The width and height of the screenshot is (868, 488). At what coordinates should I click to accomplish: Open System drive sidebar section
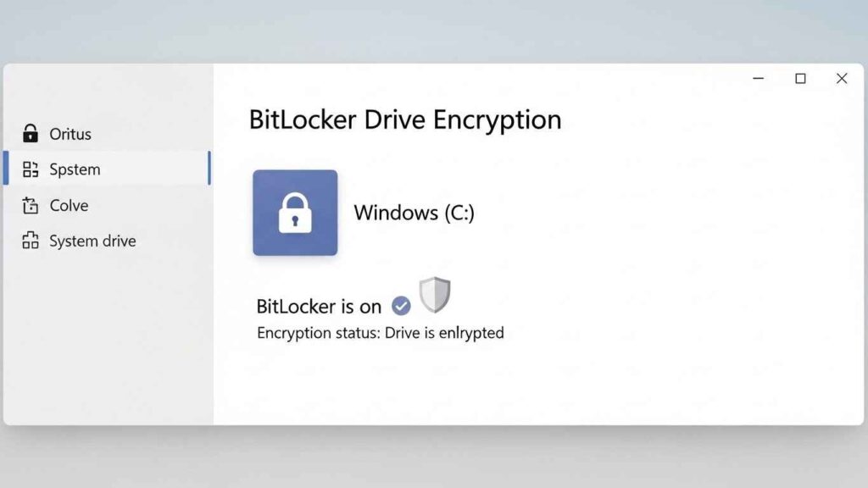tap(92, 241)
